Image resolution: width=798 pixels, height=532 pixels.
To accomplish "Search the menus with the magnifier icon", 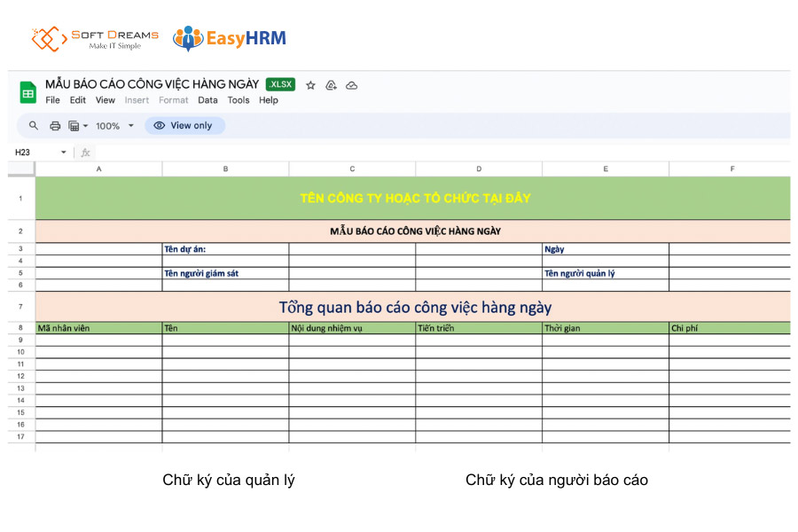I will point(33,125).
